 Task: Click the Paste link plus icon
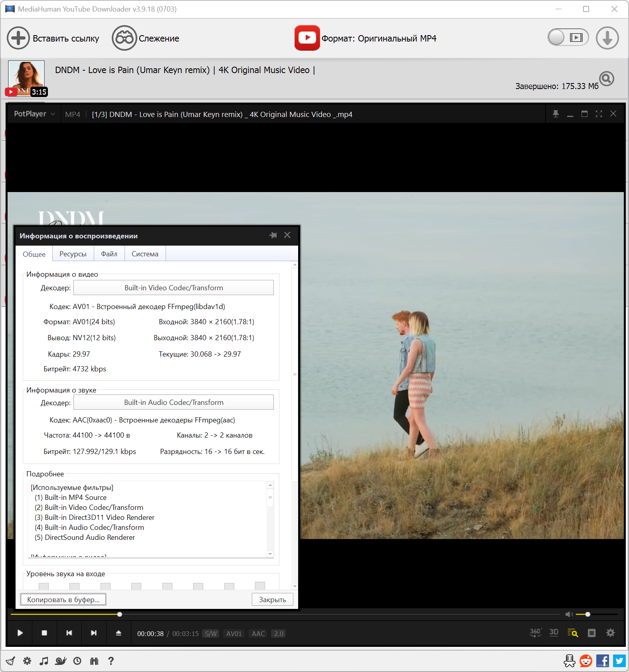18,38
